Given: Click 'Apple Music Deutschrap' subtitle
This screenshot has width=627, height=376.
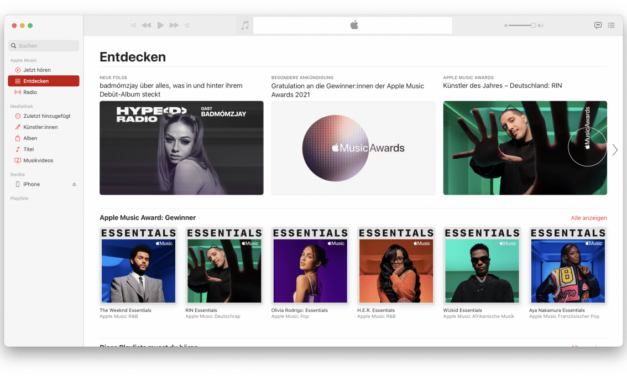Looking at the screenshot, I should coord(213,316).
